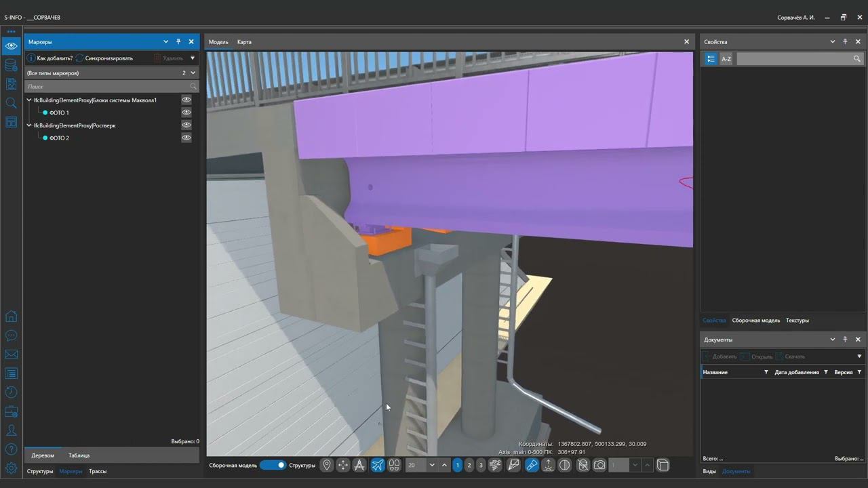The height and width of the screenshot is (488, 868).
Task: Collapse the Ростверк tree node
Action: [x=28, y=125]
